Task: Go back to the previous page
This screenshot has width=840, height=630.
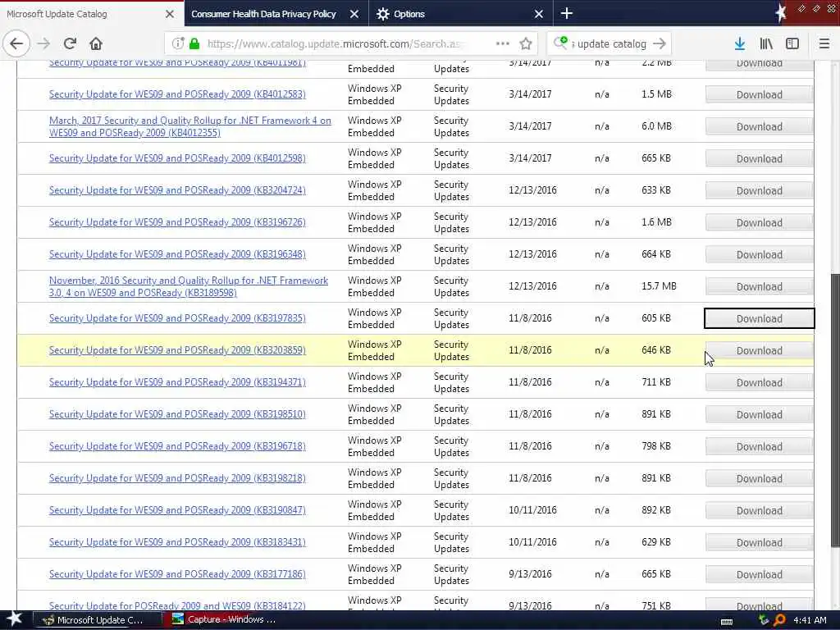Action: (16, 43)
